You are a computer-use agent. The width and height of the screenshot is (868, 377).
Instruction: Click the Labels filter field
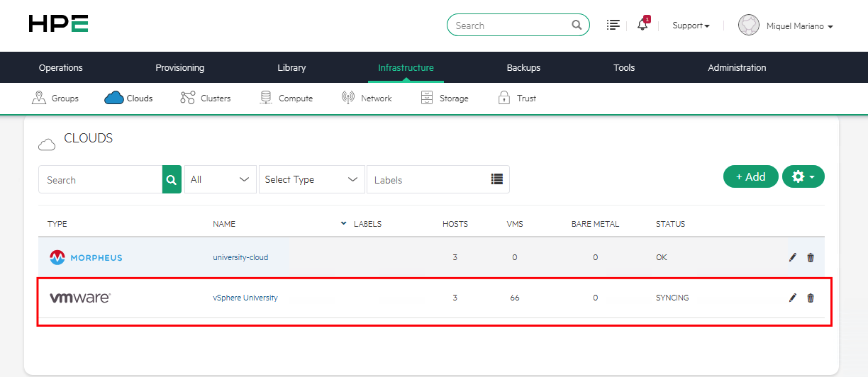point(438,179)
